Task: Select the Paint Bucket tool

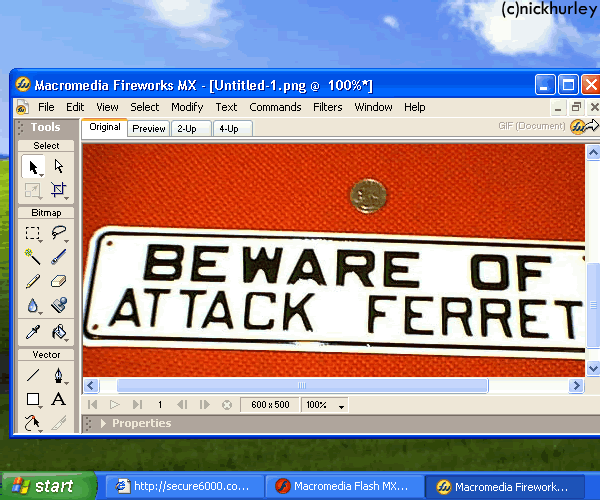Action: coord(59,332)
